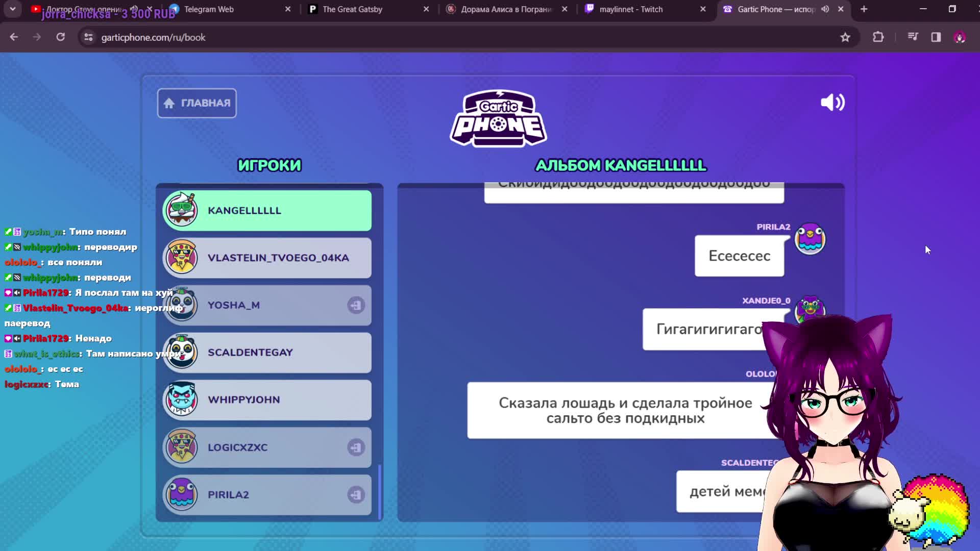Click SCALDENTEGAY's panda avatar
Image resolution: width=980 pixels, height=551 pixels.
[x=181, y=352]
